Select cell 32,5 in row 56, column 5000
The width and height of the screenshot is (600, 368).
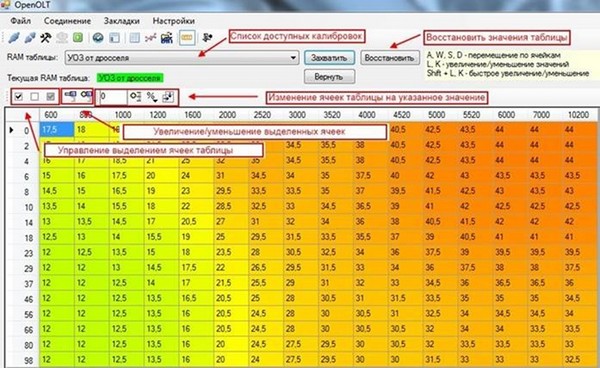click(x=440, y=313)
